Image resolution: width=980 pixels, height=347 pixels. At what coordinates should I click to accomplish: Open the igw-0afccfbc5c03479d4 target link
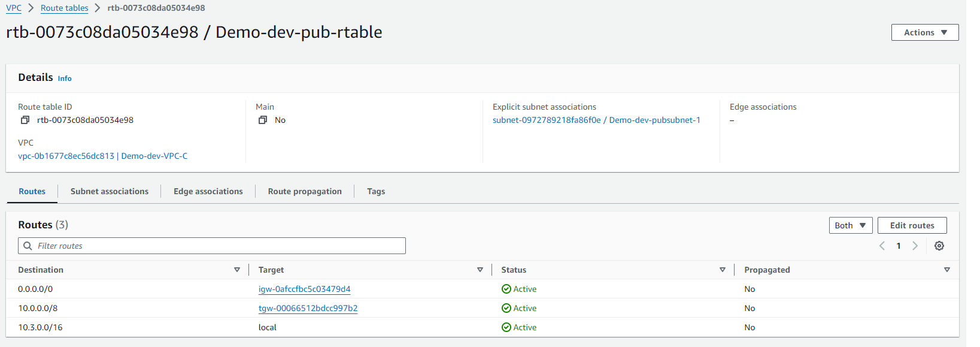(304, 289)
